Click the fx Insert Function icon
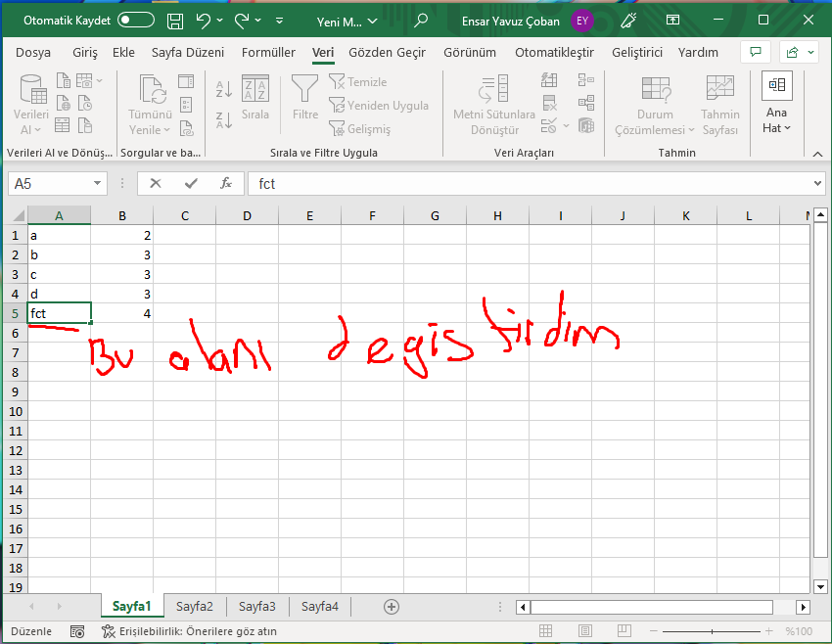This screenshot has width=832, height=644. coord(226,184)
